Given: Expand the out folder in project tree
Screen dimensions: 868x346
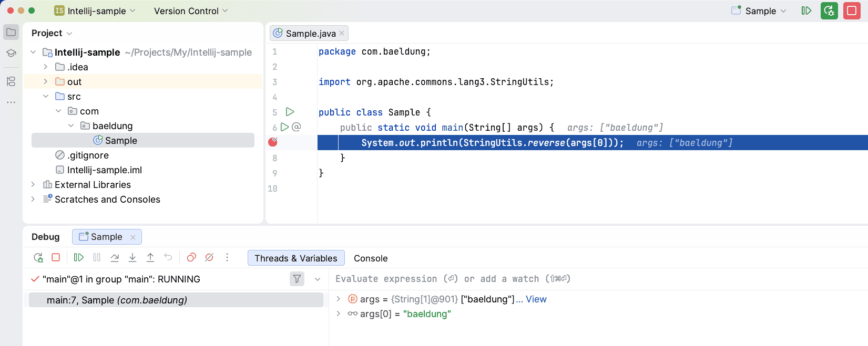Looking at the screenshot, I should [46, 81].
